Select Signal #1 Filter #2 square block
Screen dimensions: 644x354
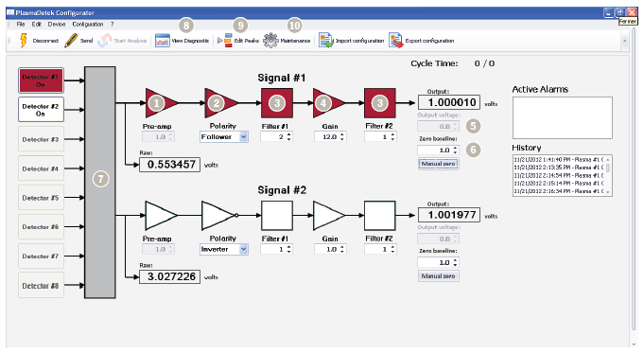tap(380, 103)
